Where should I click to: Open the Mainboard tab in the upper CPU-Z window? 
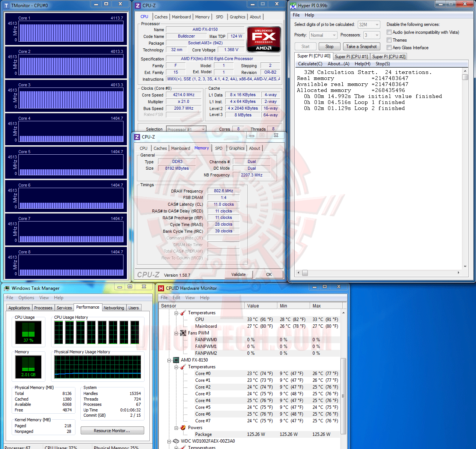pyautogui.click(x=181, y=17)
